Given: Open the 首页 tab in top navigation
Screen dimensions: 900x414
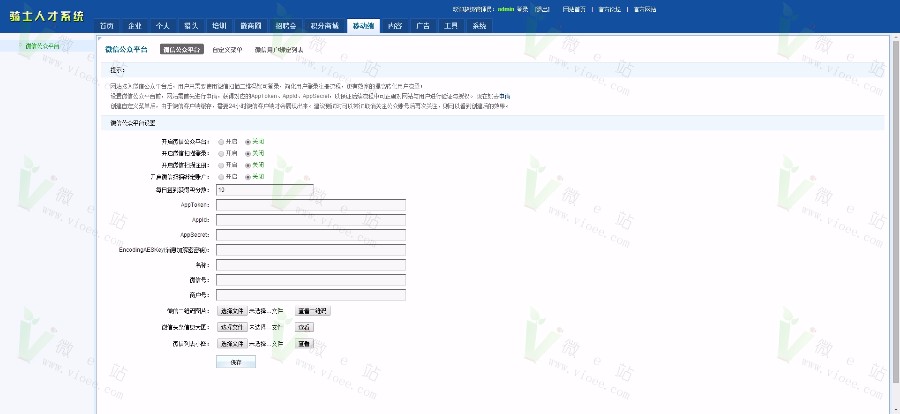Looking at the screenshot, I should pyautogui.click(x=107, y=26).
